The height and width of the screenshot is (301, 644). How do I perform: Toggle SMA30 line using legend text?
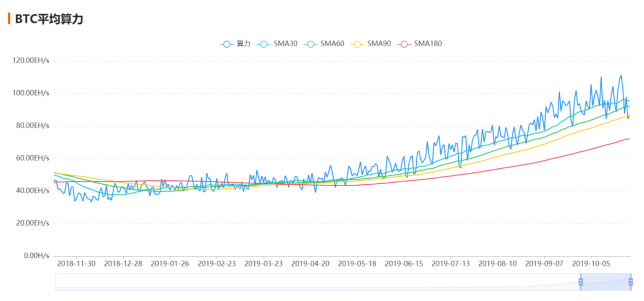click(285, 44)
